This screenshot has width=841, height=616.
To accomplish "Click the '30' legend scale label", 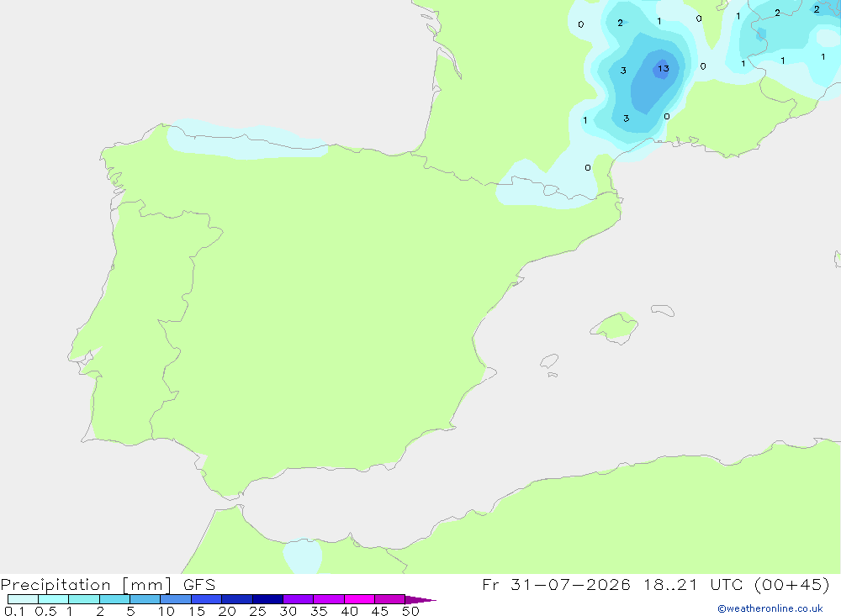I will pyautogui.click(x=288, y=611).
